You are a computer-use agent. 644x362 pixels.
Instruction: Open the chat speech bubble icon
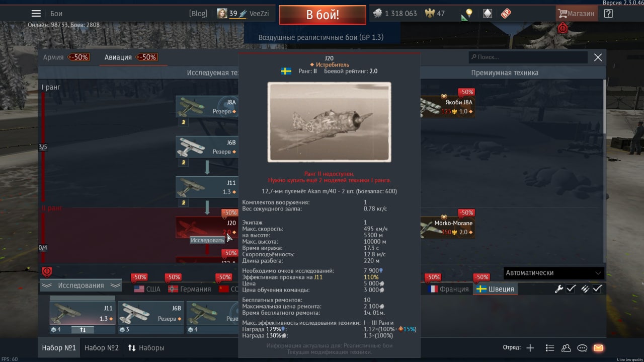coord(582,348)
